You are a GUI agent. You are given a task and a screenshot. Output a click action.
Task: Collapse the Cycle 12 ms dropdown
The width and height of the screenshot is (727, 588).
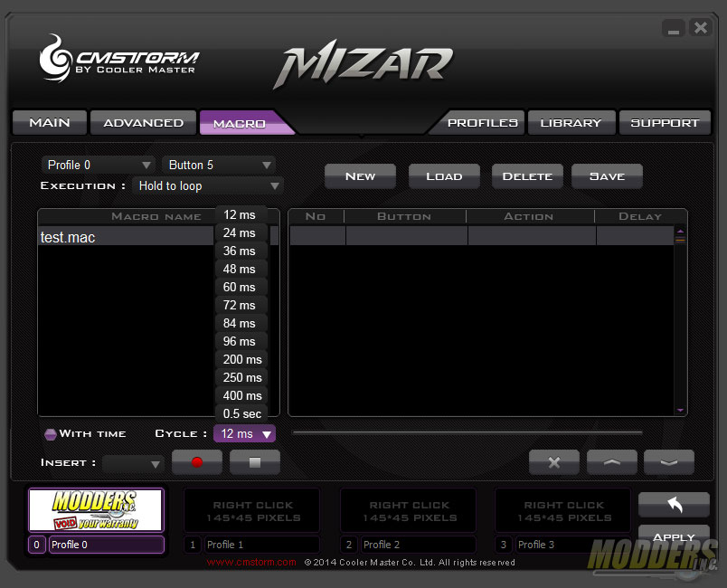(x=244, y=433)
